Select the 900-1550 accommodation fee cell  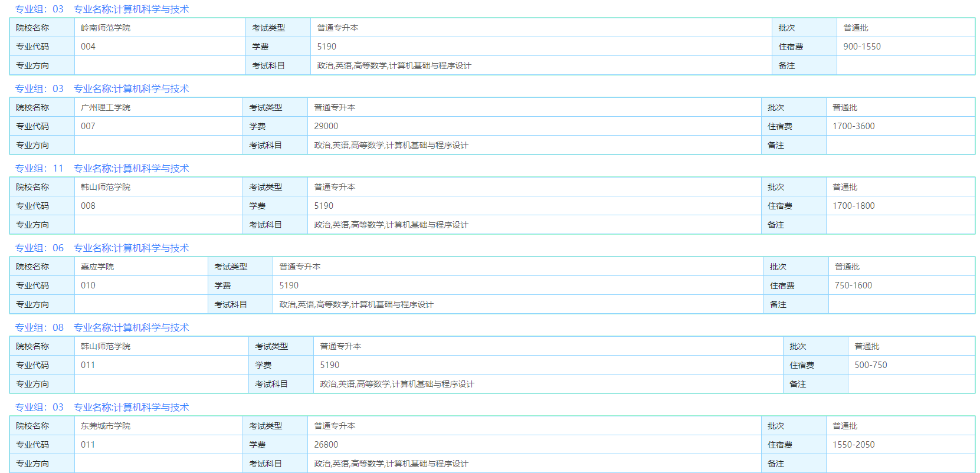[x=906, y=47]
